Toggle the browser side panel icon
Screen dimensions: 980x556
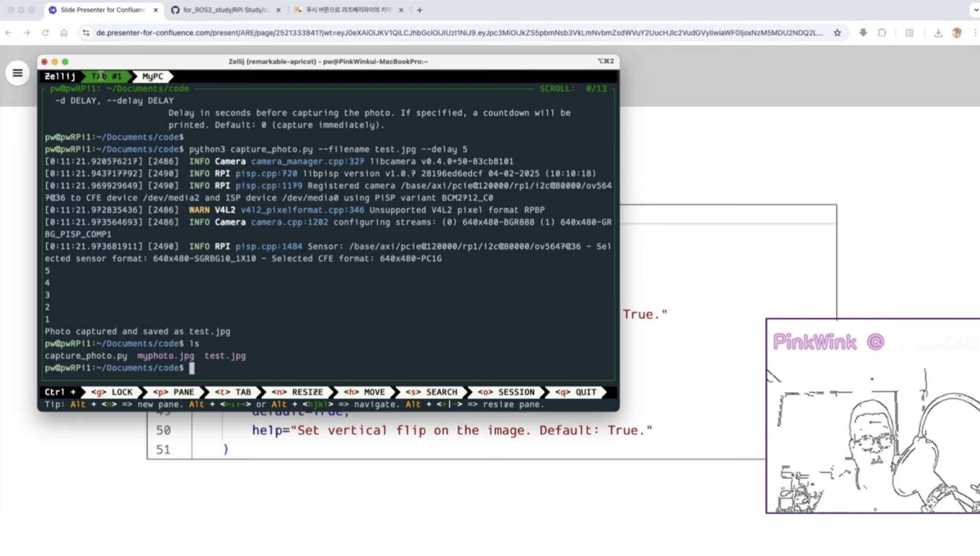(x=909, y=33)
